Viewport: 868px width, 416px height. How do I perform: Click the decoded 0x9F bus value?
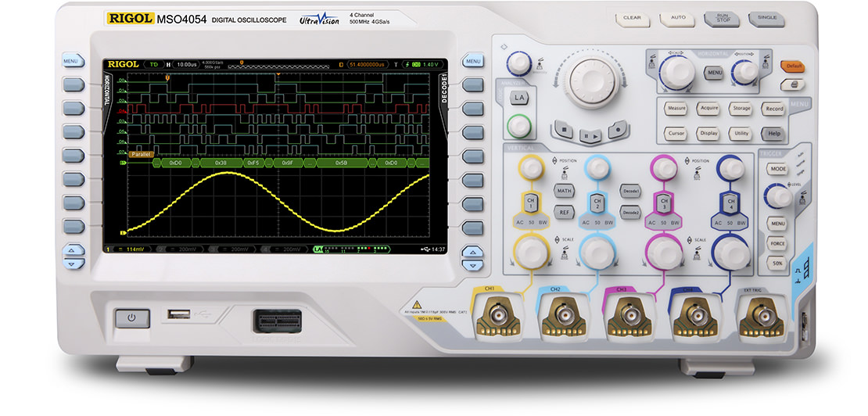[x=287, y=163]
